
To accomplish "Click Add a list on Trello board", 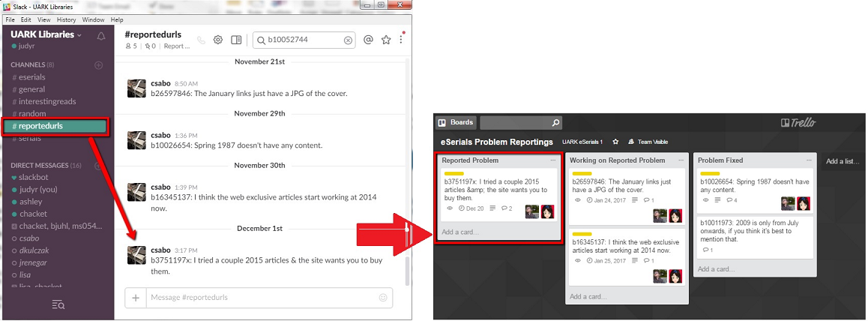I will click(843, 161).
